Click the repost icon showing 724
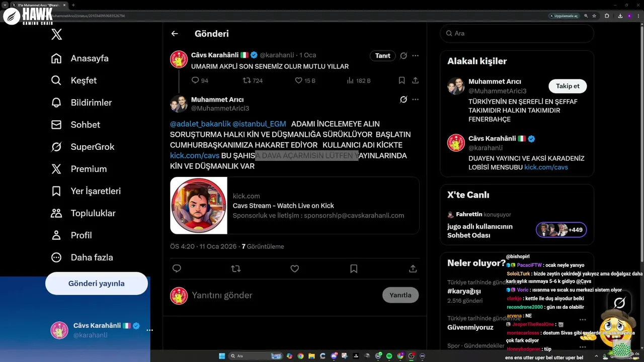 click(x=253, y=80)
